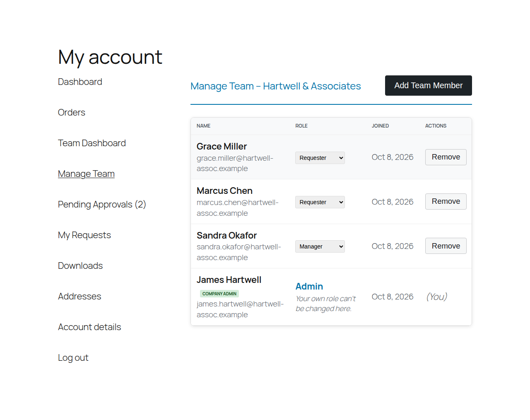530x420 pixels.
Task: Open Sandra Okafor's role dropdown
Action: tap(320, 246)
